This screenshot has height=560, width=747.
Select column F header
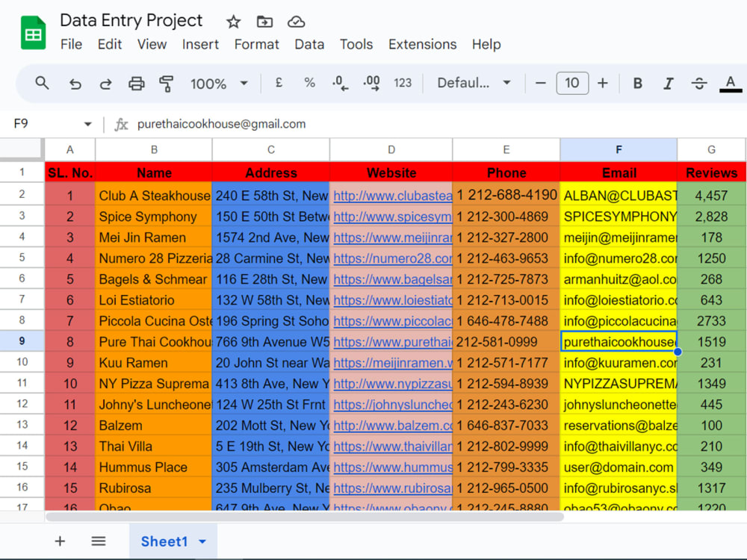[619, 150]
